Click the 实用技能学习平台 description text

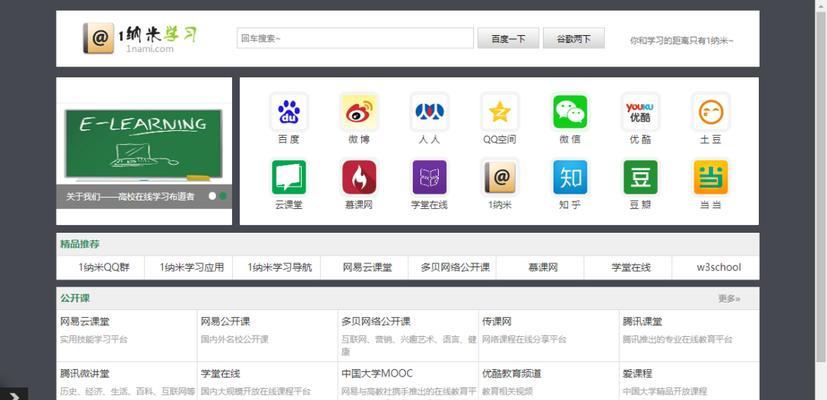[94, 339]
